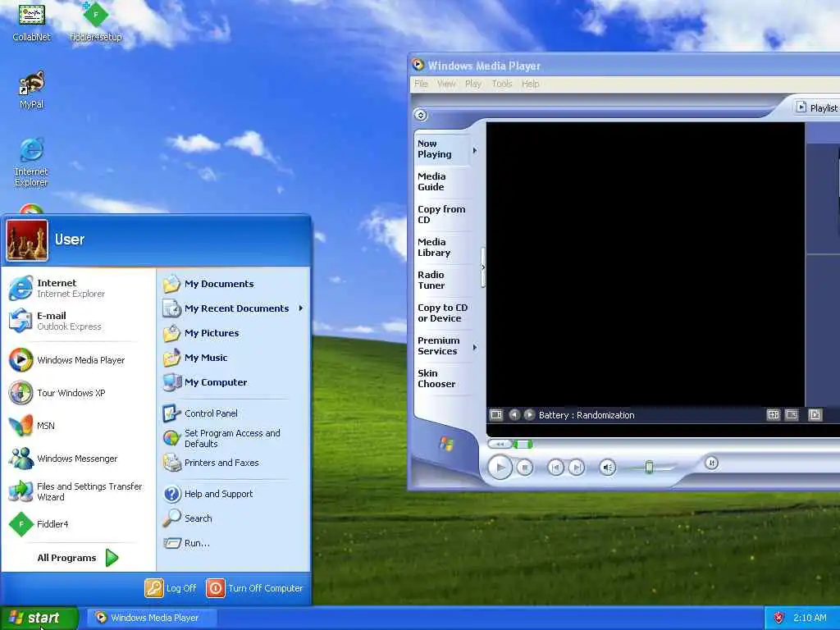Open the Skin Chooser tab
The height and width of the screenshot is (630, 840).
pyautogui.click(x=442, y=378)
